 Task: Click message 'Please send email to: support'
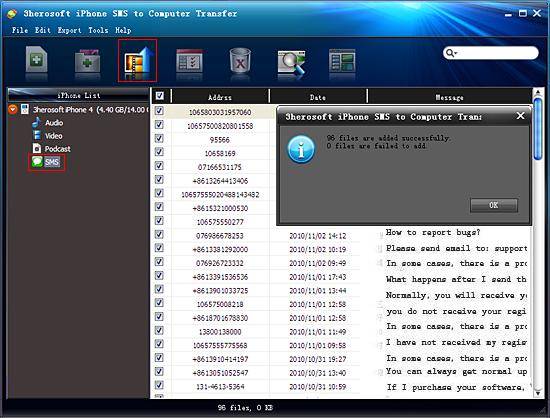coord(456,248)
